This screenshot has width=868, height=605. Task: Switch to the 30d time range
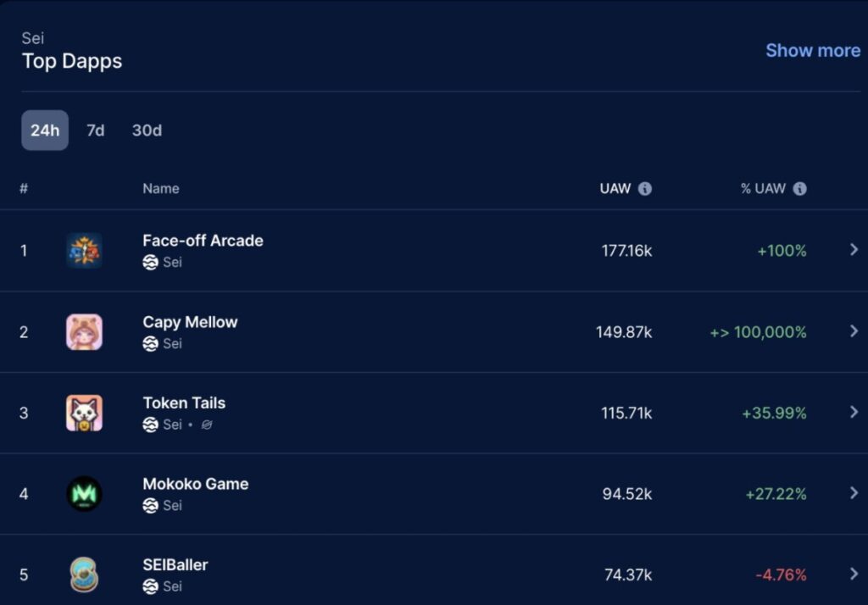pos(147,130)
